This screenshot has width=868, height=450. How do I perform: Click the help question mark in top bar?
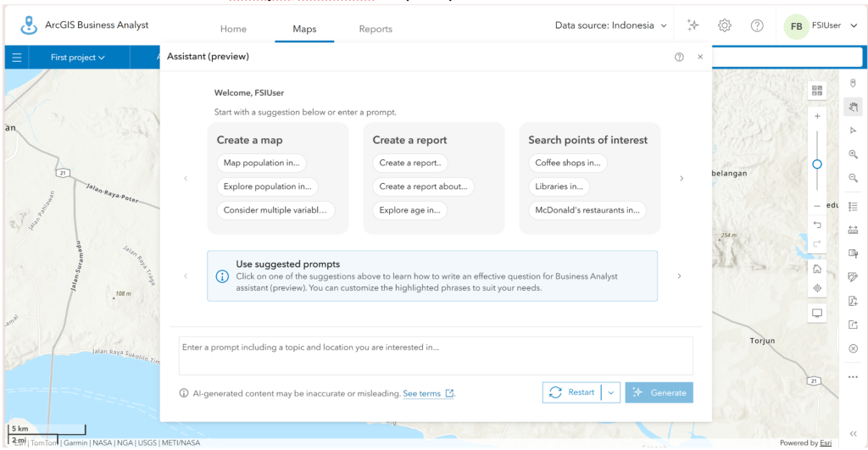(757, 25)
